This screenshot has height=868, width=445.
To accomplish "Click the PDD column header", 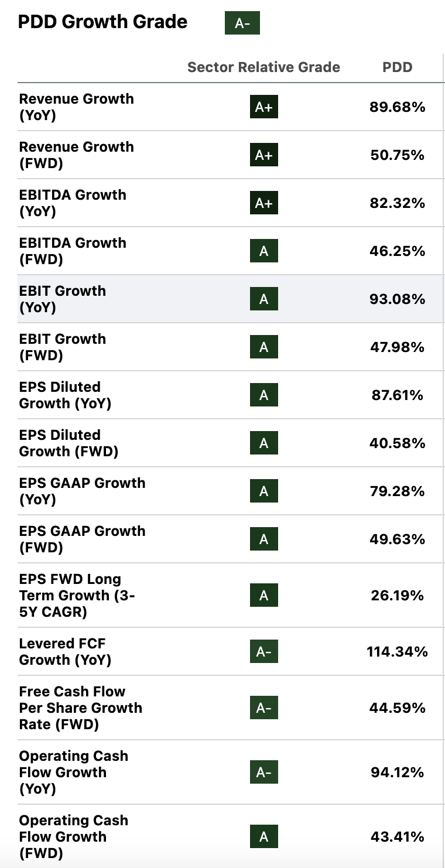I will (397, 67).
